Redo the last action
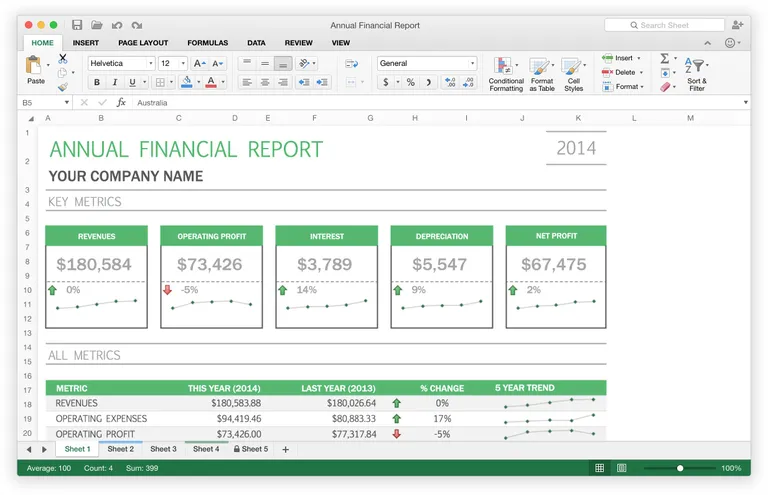Viewport: 768px width, 495px height. (x=137, y=25)
